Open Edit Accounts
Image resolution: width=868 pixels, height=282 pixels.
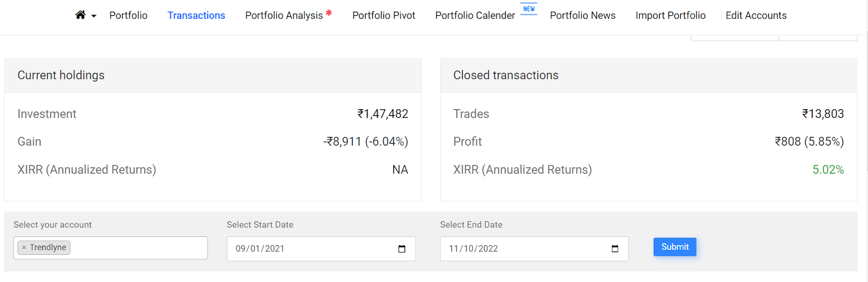pyautogui.click(x=756, y=15)
